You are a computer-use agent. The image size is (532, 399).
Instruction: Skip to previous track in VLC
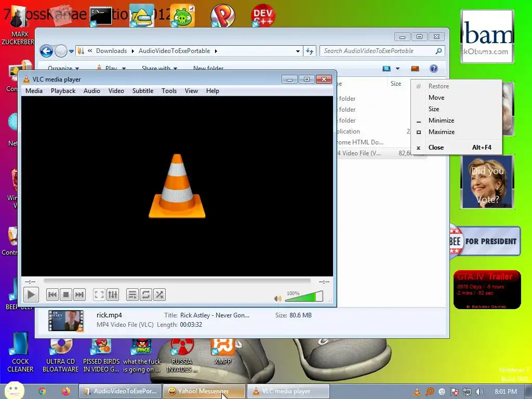click(x=52, y=295)
